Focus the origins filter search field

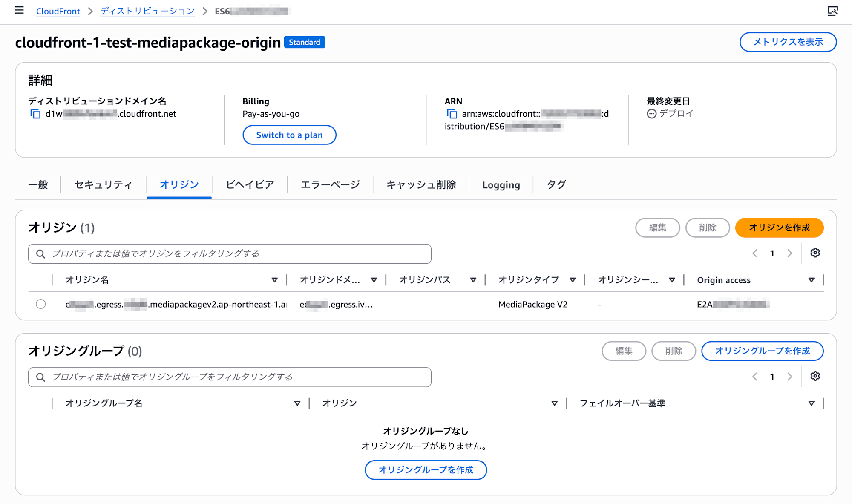pos(230,254)
